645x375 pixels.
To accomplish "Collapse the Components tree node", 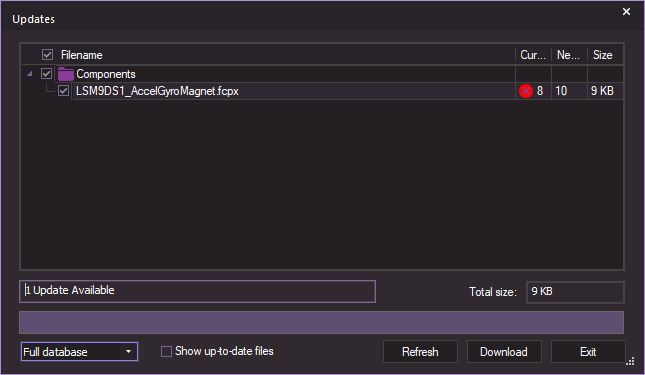I will point(30,74).
